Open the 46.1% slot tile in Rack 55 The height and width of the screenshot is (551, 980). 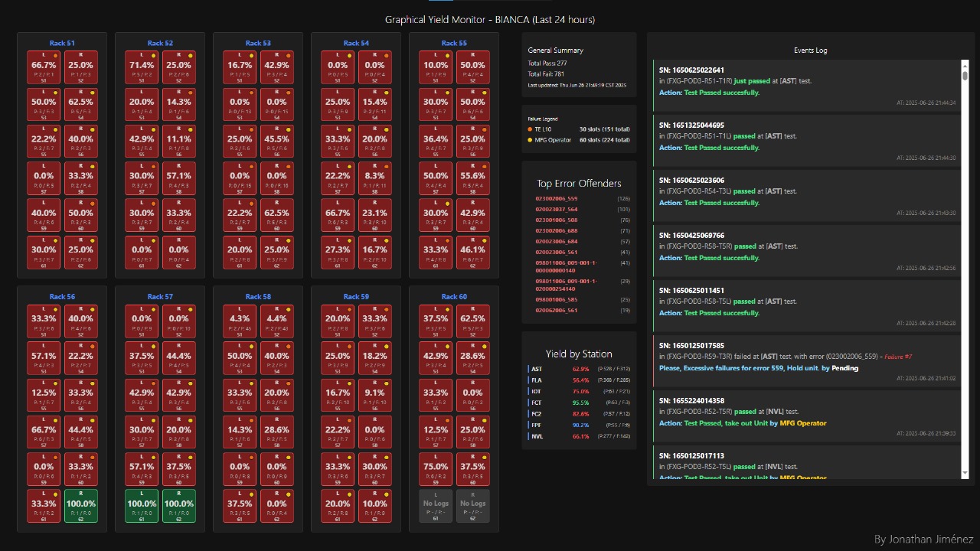473,252
